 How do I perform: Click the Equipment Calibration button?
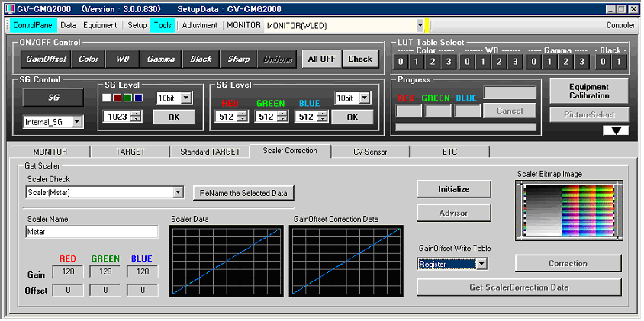[x=589, y=91]
